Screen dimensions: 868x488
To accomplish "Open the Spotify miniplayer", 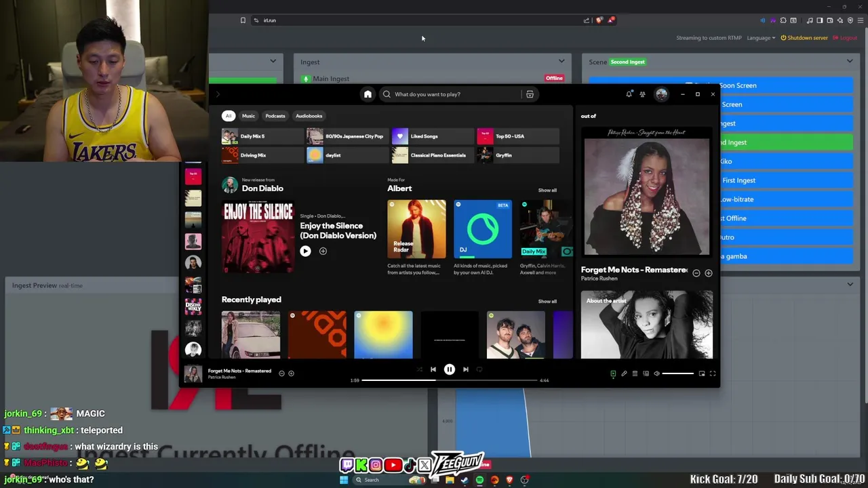I will pyautogui.click(x=702, y=373).
